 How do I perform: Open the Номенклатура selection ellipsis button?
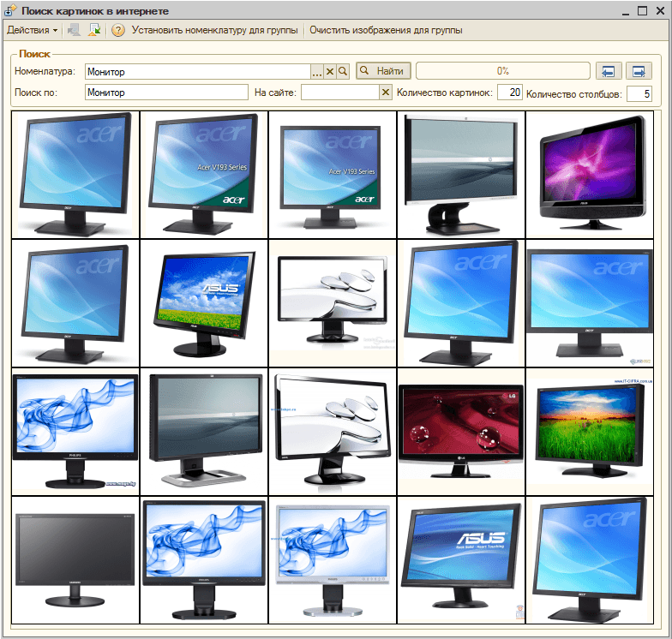pyautogui.click(x=316, y=71)
